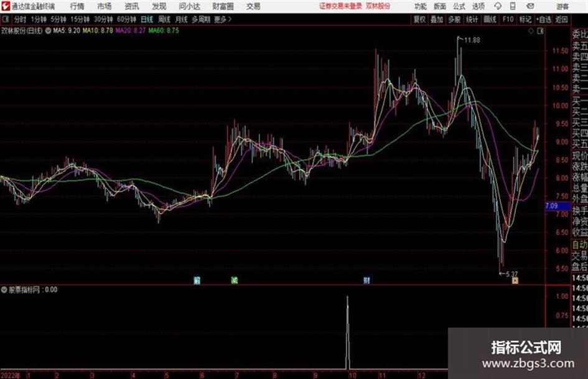Switch to the 1分钟 period tab
The width and height of the screenshot is (588, 379).
38,19
